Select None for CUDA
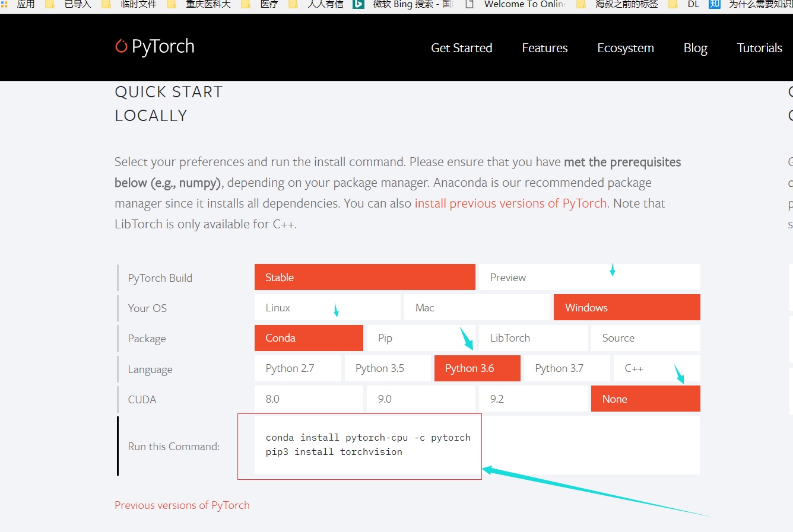 (x=645, y=399)
